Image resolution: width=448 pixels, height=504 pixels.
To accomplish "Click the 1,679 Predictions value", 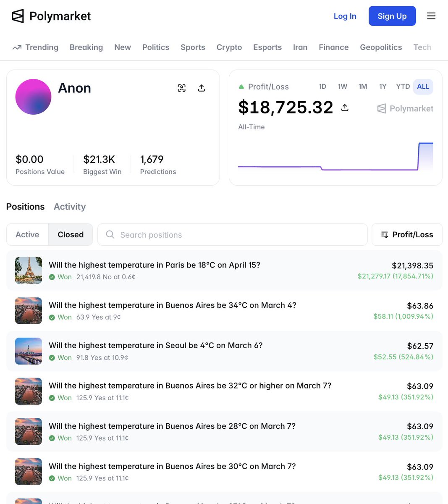I will (152, 160).
